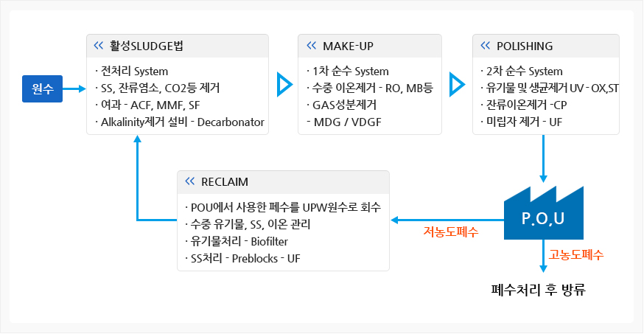Image resolution: width=644 pixels, height=334 pixels.
Task: Click the double chevron beside POLISHING
Action: pos(486,46)
